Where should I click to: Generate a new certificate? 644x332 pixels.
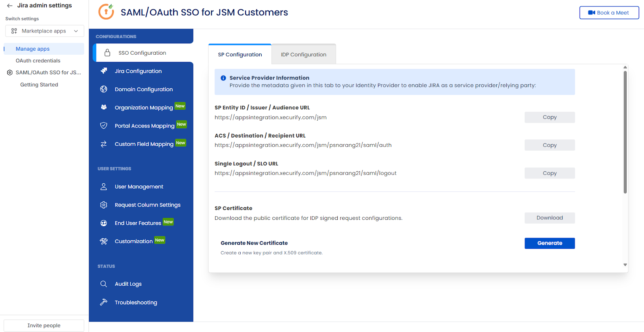pos(549,243)
